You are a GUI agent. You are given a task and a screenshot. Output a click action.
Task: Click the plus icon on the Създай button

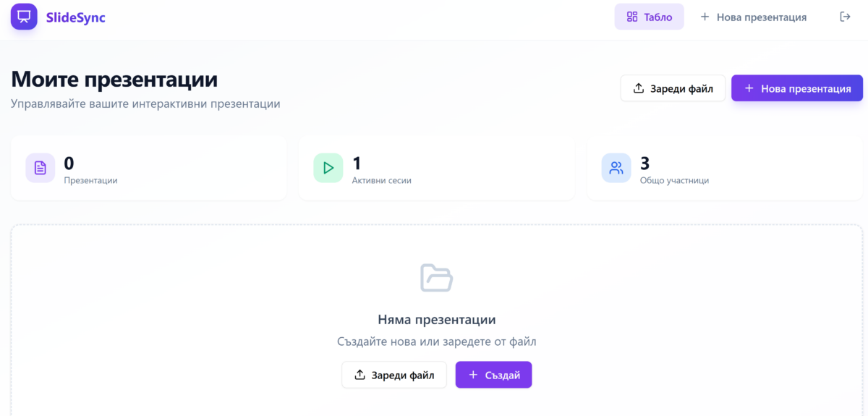pos(473,375)
